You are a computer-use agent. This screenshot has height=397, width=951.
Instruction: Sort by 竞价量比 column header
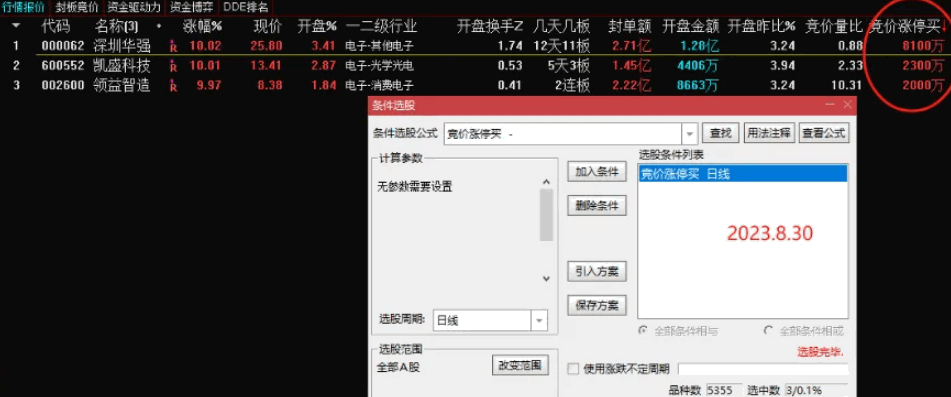834,26
